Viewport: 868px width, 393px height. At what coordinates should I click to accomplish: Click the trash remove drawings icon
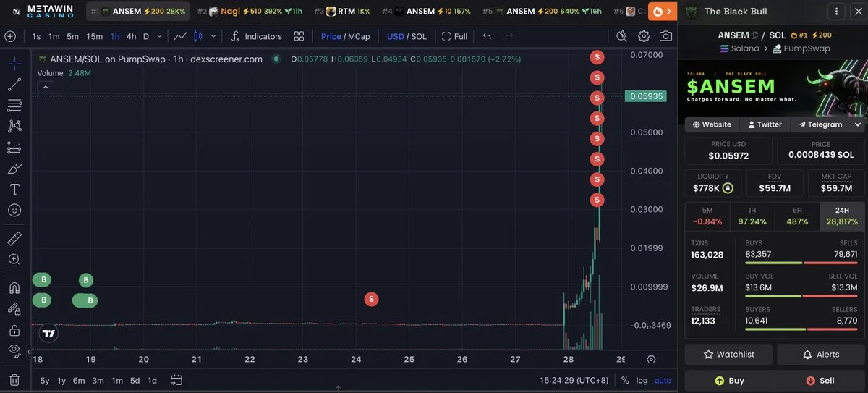tap(14, 380)
